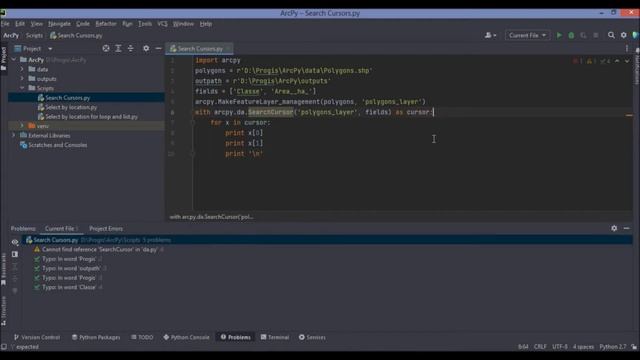Image resolution: width=640 pixels, height=360 pixels.
Task: Run the current file with green play button
Action: [559, 36]
